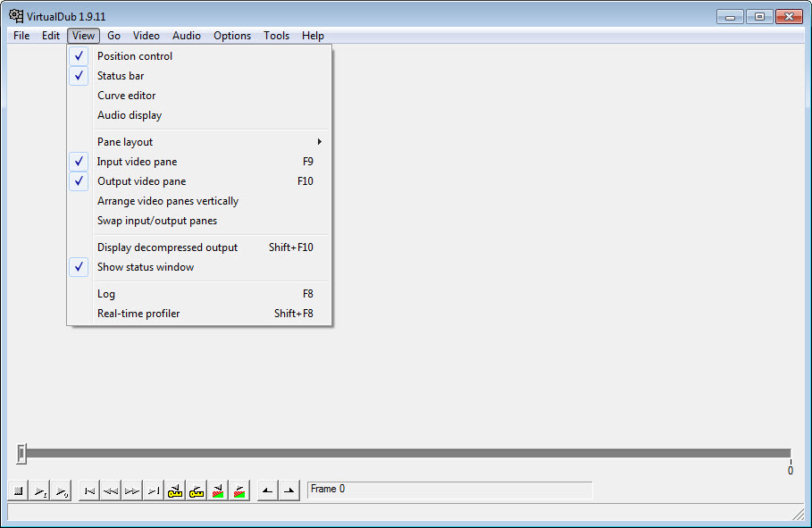Close the open View menu

pyautogui.click(x=83, y=36)
